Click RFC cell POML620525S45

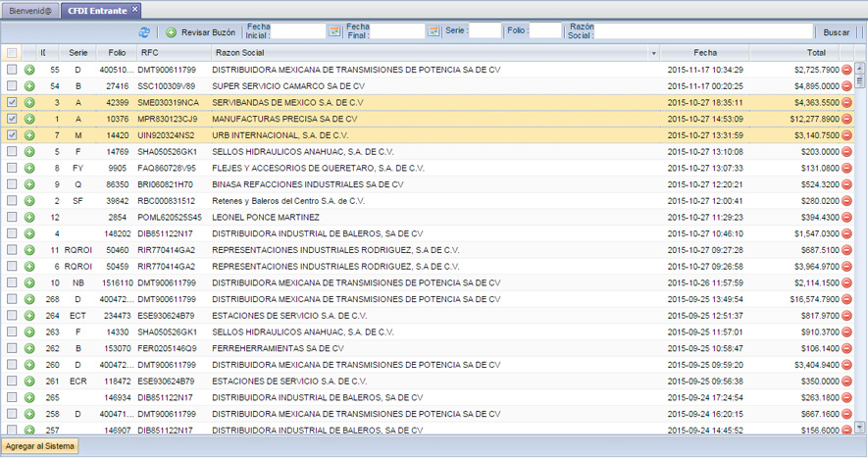click(x=170, y=217)
